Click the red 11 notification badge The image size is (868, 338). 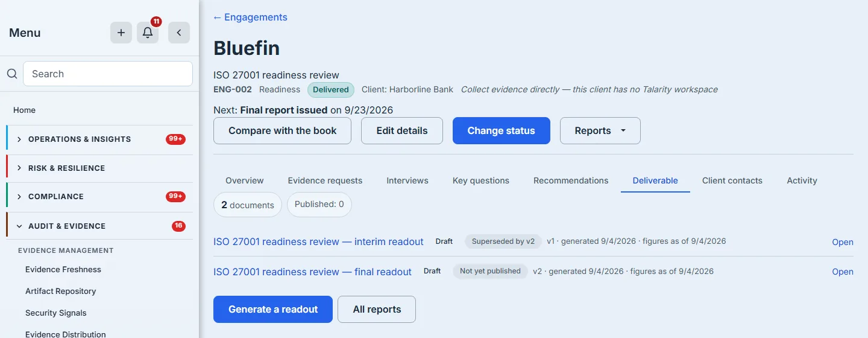(x=156, y=22)
